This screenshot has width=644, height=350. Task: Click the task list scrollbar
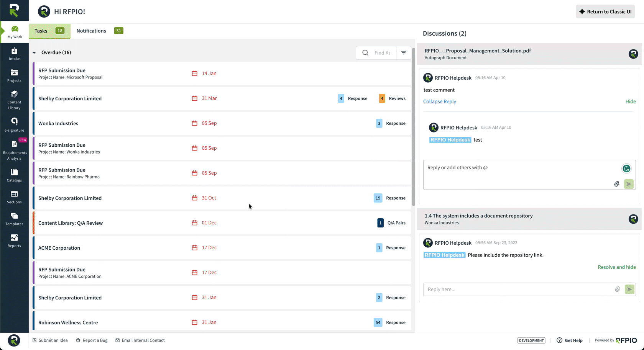(x=414, y=126)
